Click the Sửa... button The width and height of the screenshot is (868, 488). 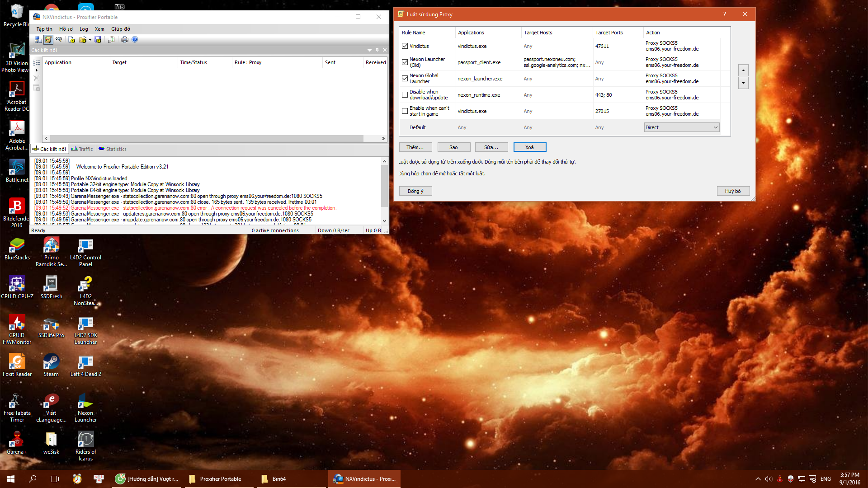[x=491, y=147]
